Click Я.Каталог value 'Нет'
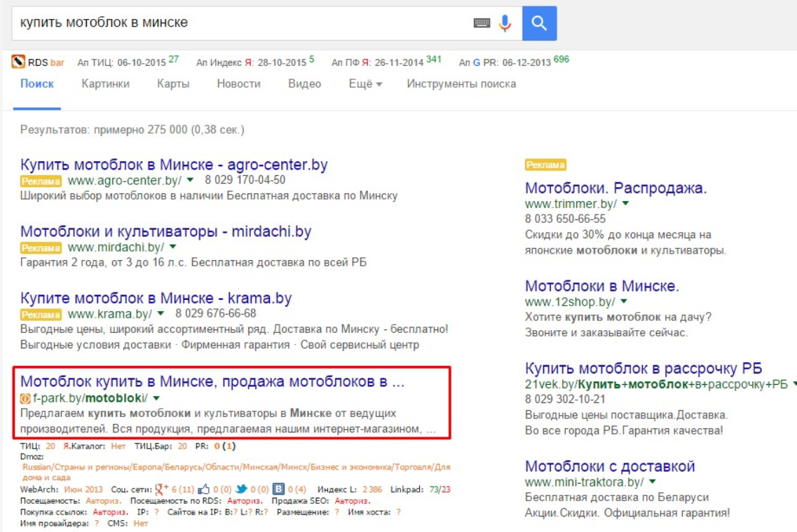This screenshot has height=532, width=797. (118, 446)
